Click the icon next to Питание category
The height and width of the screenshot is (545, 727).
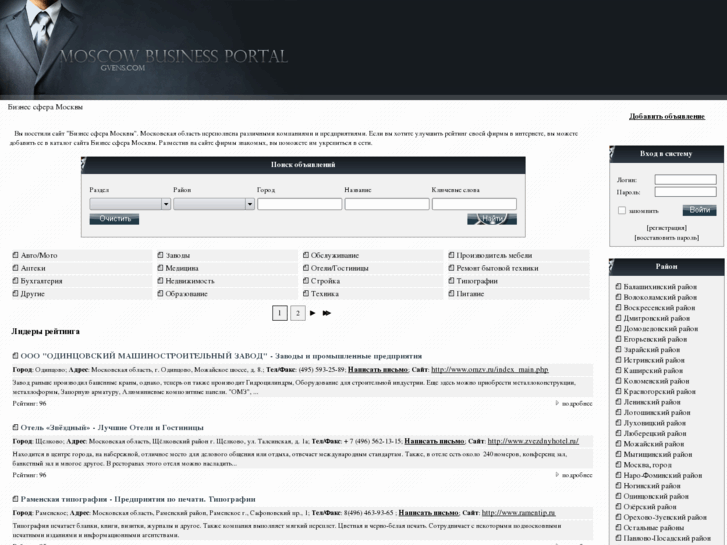point(452,294)
